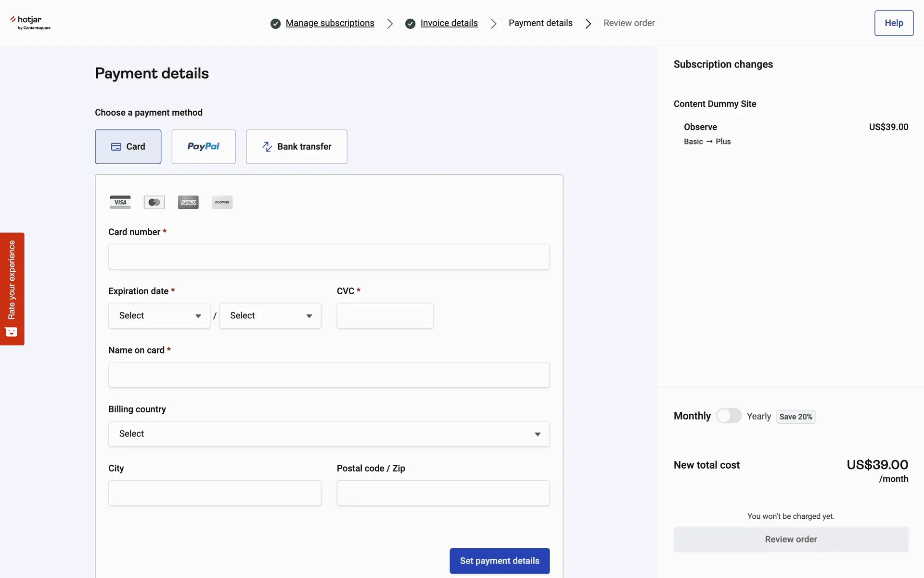Switch to Bank transfer method
Viewport: 924px width, 578px height.
click(x=296, y=146)
